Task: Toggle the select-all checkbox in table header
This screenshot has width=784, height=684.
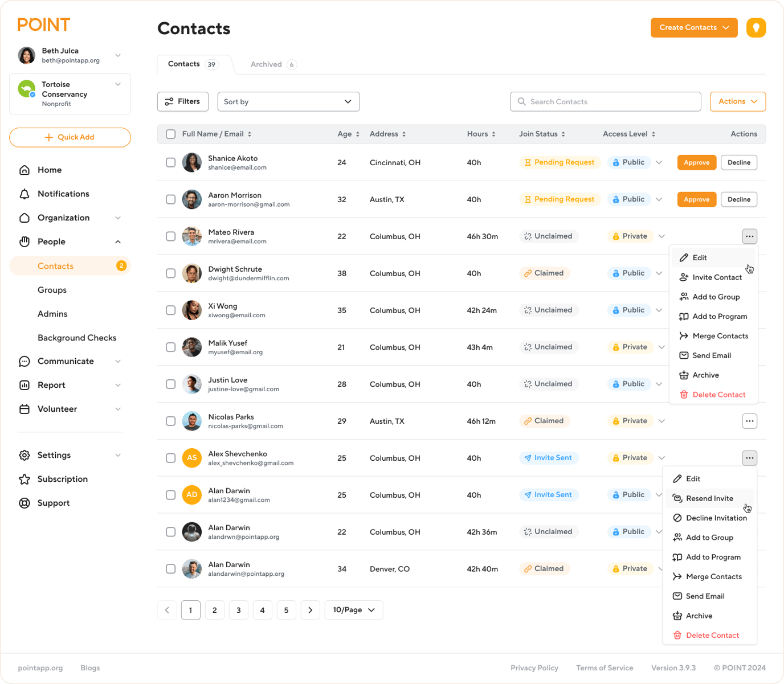Action: click(x=170, y=134)
